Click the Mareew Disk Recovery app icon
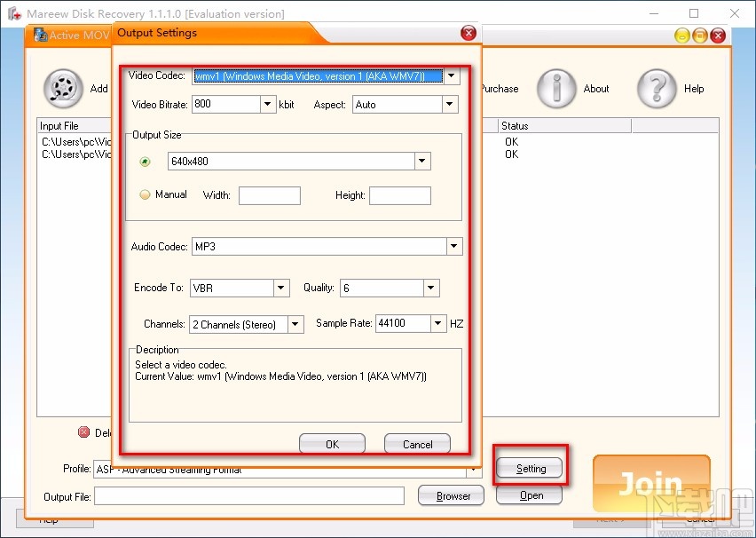 (x=14, y=13)
